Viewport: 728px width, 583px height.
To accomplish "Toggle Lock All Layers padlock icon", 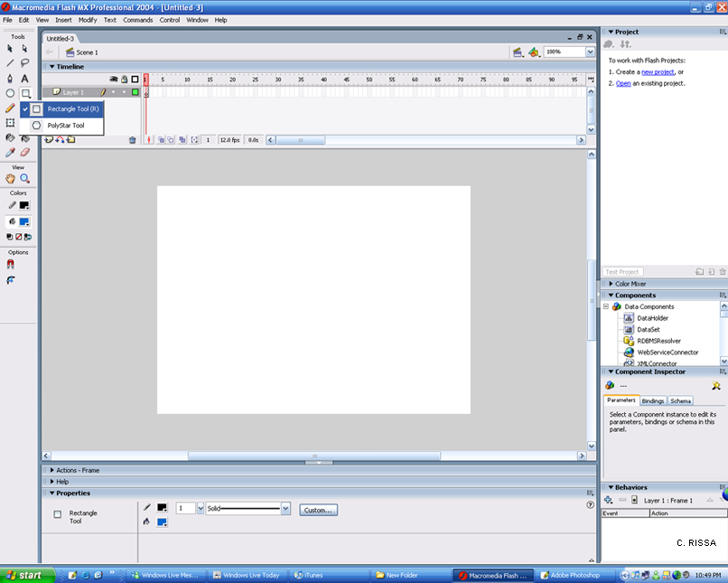I will [x=125, y=79].
